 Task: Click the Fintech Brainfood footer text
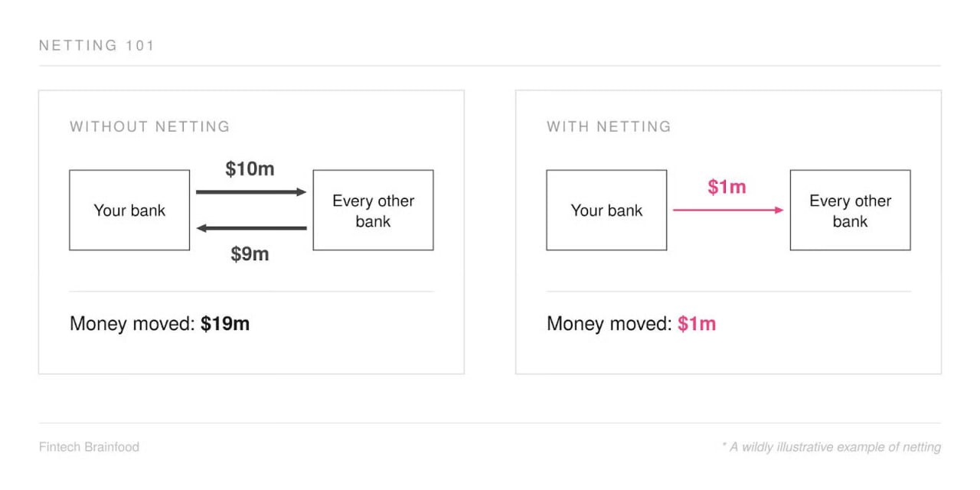(89, 446)
